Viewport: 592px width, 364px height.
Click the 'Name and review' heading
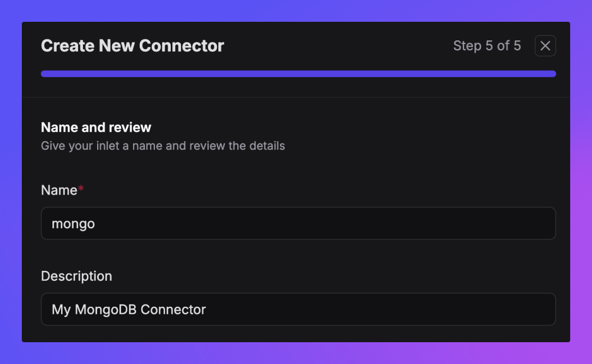point(96,128)
